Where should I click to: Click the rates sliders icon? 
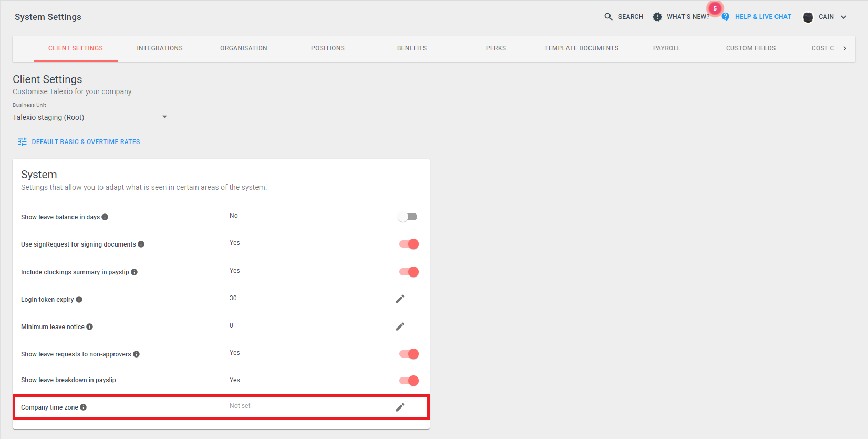(22, 142)
